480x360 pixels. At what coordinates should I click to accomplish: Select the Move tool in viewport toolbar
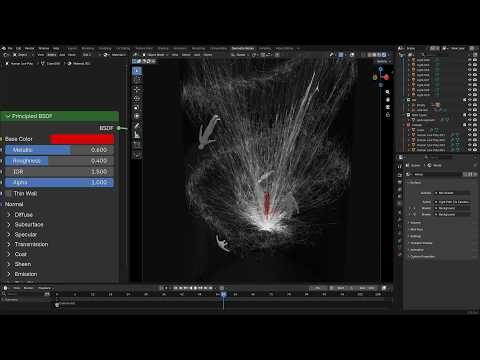pyautogui.click(x=137, y=90)
